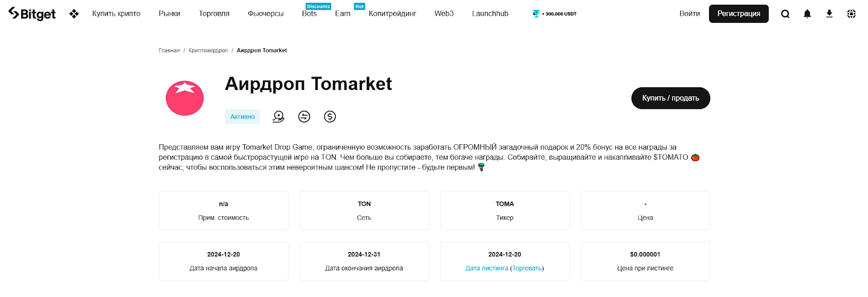Click the Купить / продать button

coord(671,98)
